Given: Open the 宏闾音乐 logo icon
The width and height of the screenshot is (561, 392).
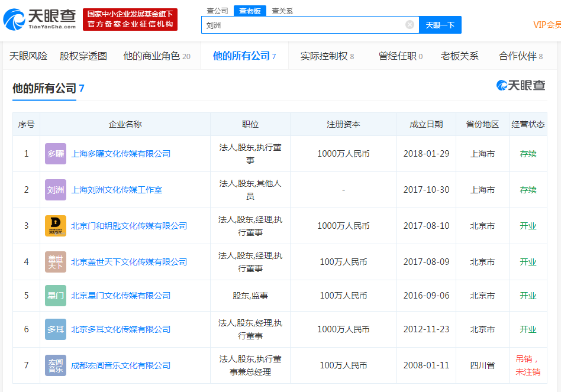Looking at the screenshot, I should tap(56, 365).
